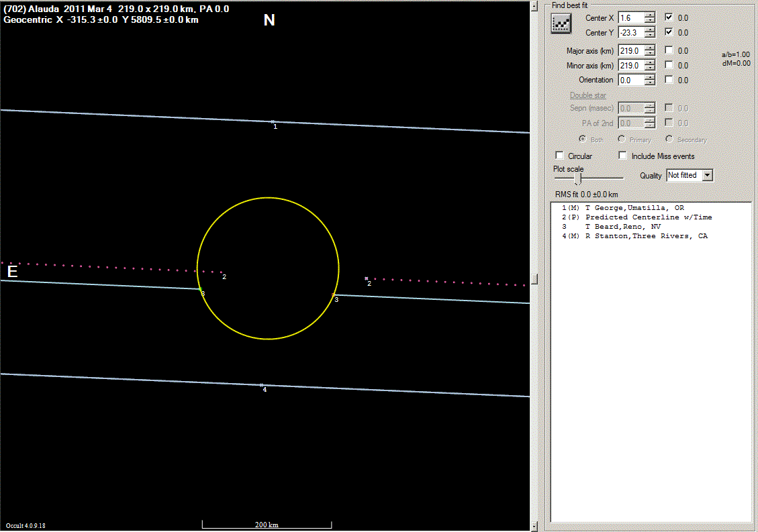Raise Major axis value using up arrow
This screenshot has width=758, height=532.
coord(650,48)
